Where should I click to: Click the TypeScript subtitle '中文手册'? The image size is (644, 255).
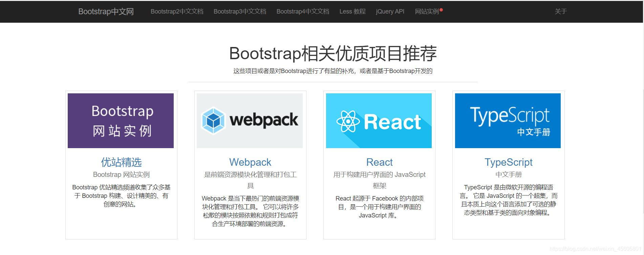click(509, 175)
